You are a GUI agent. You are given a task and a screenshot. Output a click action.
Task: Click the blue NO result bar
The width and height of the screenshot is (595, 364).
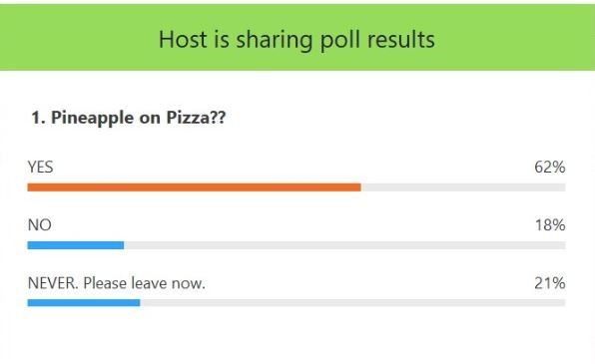tap(76, 245)
